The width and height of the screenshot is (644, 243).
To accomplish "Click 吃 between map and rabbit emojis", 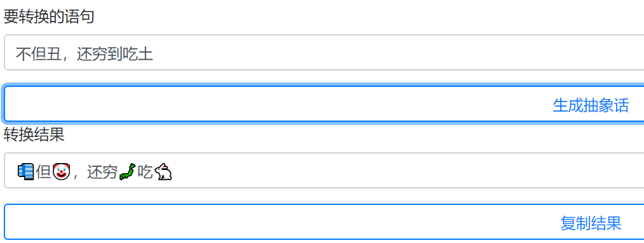I will (x=145, y=171).
